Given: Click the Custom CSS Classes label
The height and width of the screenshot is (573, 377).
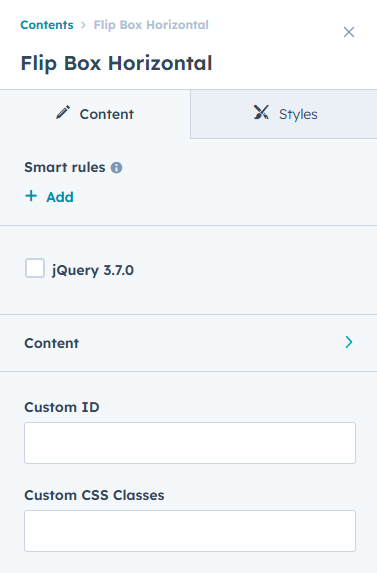Looking at the screenshot, I should 94,495.
